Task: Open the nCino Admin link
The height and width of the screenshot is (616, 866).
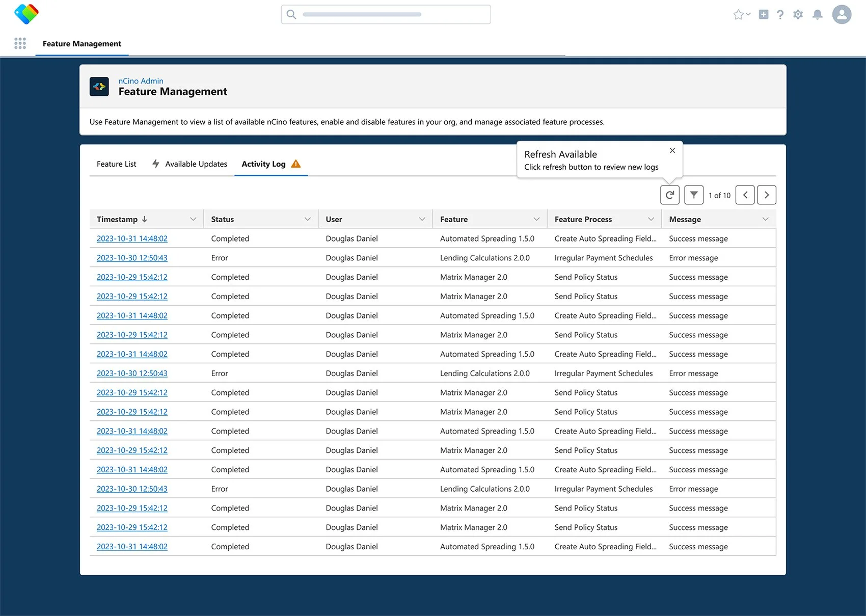Action: (141, 81)
